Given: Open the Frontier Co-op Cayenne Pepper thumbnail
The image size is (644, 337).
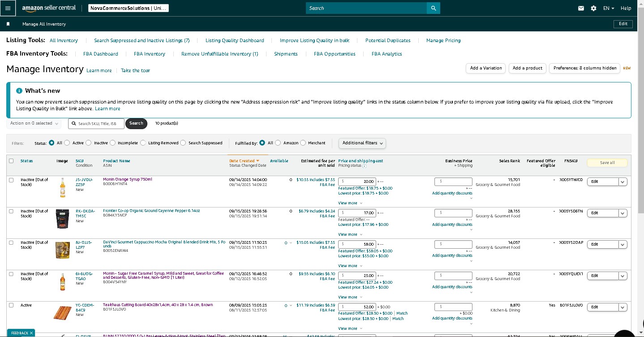Looking at the screenshot, I should point(62,219).
